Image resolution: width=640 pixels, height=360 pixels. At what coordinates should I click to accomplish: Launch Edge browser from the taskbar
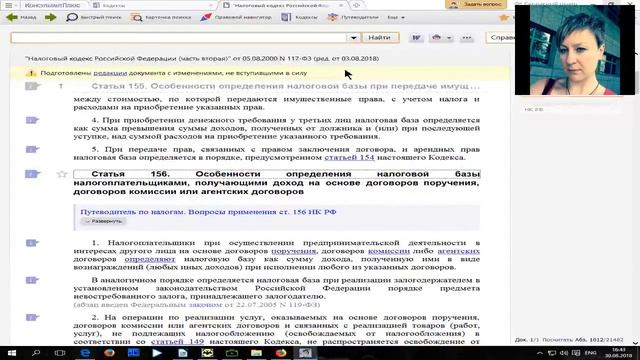click(x=85, y=353)
